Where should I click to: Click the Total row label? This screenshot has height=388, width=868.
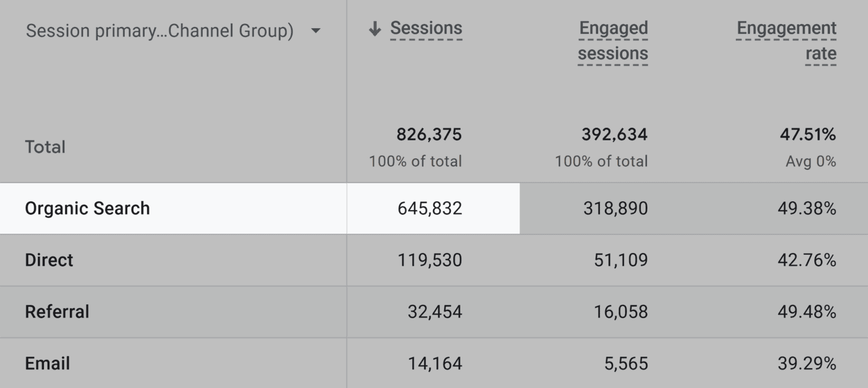(45, 146)
